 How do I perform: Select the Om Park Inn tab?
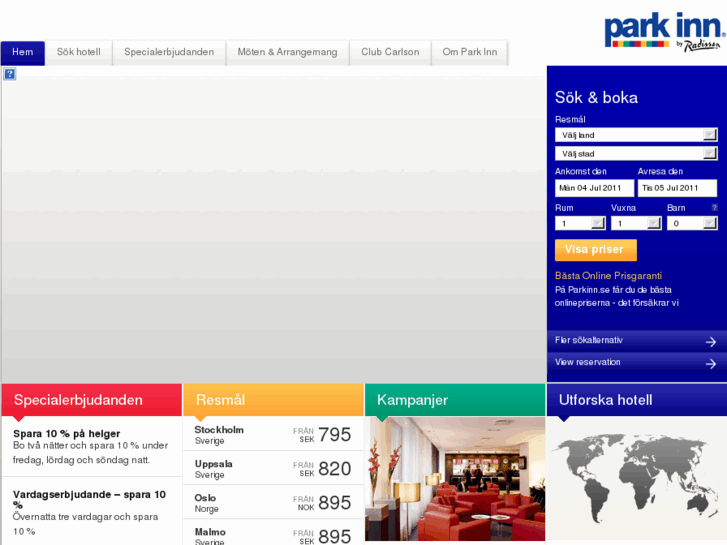(470, 52)
